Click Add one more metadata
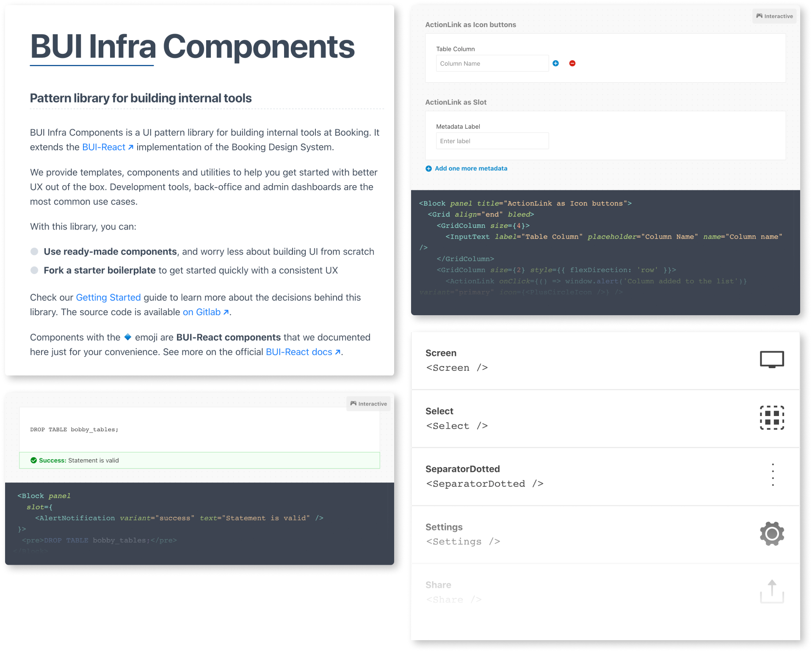Image resolution: width=812 pixels, height=652 pixels. pos(470,168)
